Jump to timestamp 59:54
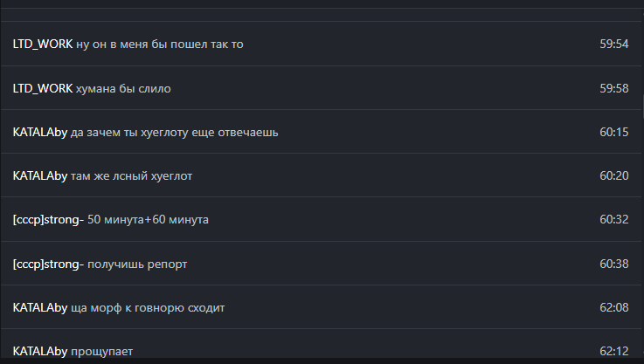The width and height of the screenshot is (644, 364). pos(613,44)
